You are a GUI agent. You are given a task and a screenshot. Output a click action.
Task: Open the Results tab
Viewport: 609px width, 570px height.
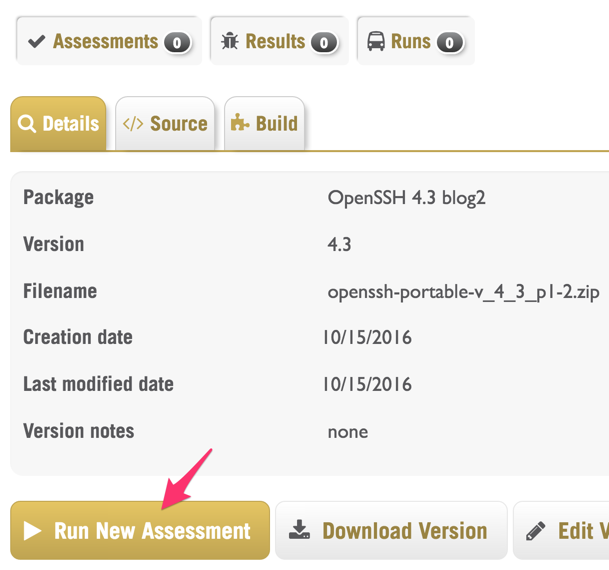tap(279, 41)
